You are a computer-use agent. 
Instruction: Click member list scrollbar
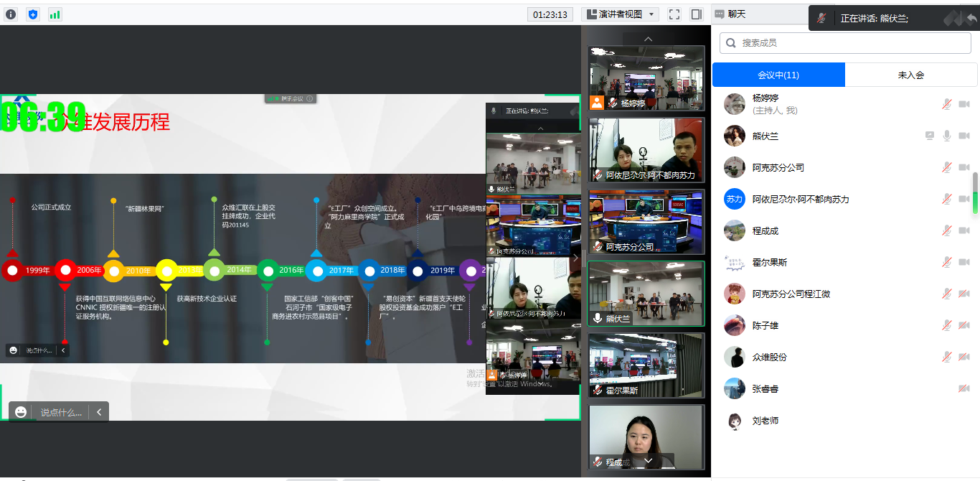coord(975,193)
